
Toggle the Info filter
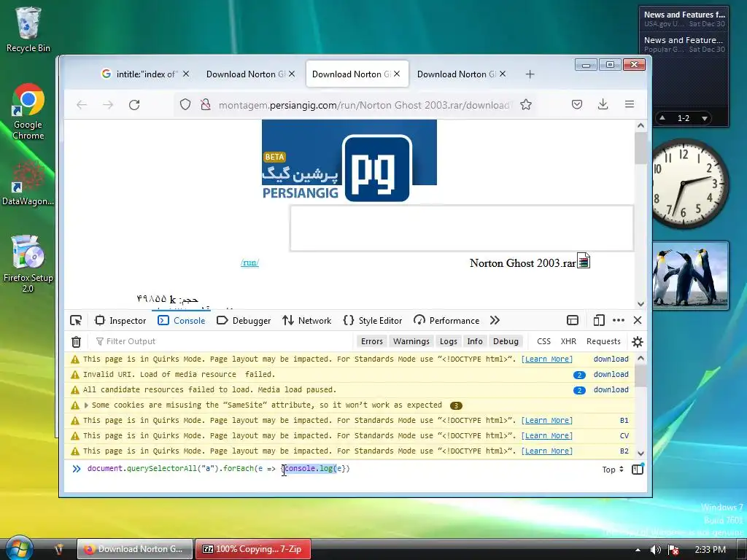tap(475, 341)
